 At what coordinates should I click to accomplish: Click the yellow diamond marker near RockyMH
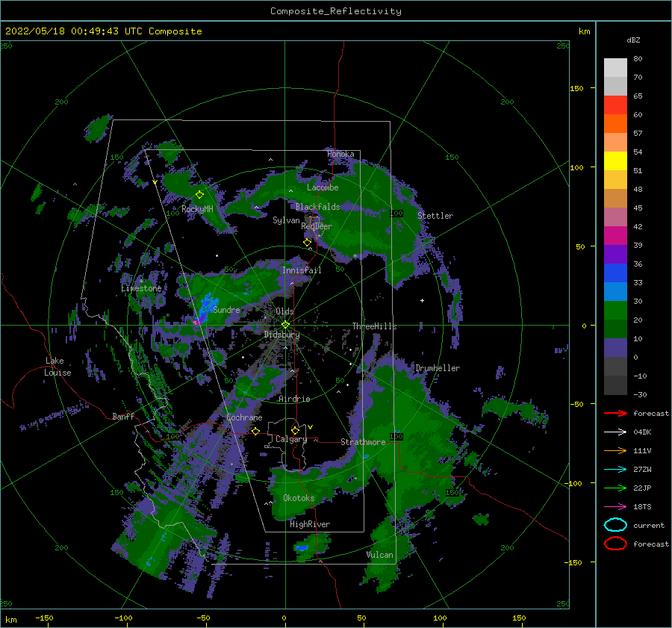pyautogui.click(x=199, y=195)
